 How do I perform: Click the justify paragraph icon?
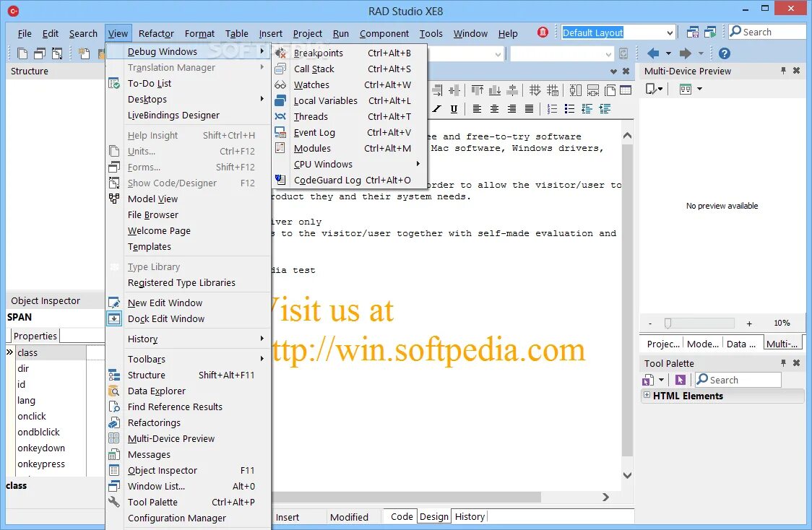coord(529,109)
